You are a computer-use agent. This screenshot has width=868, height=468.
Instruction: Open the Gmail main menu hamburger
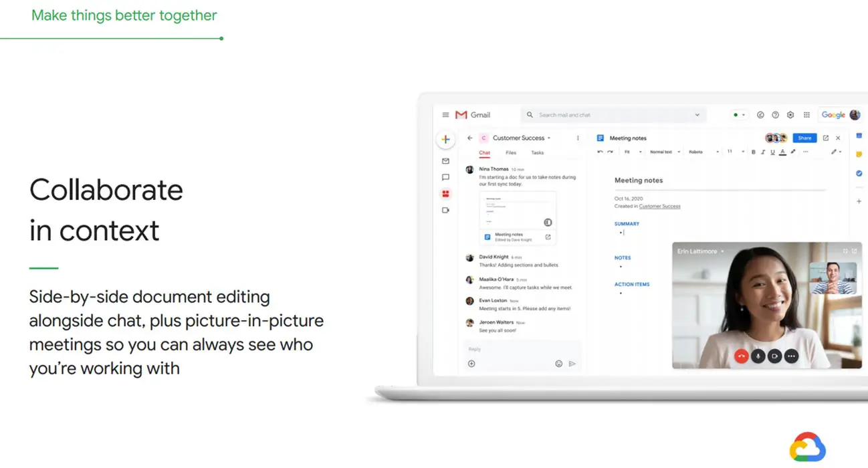[445, 115]
